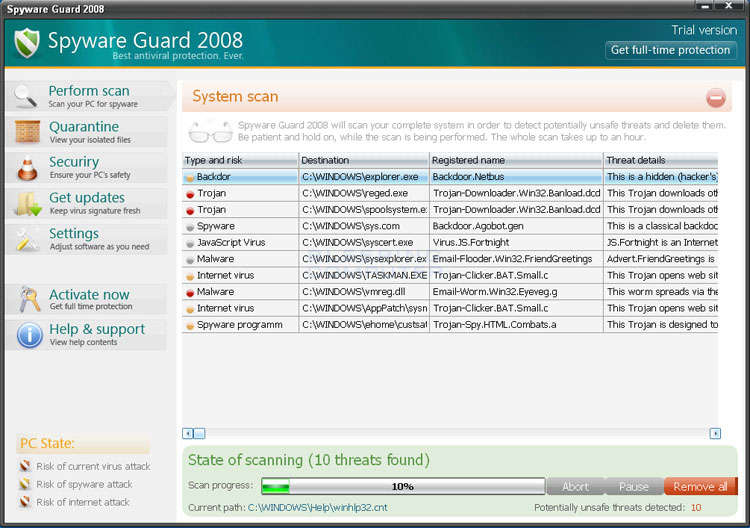
Task: Click the Spyware Guard shield logo
Action: [x=27, y=43]
